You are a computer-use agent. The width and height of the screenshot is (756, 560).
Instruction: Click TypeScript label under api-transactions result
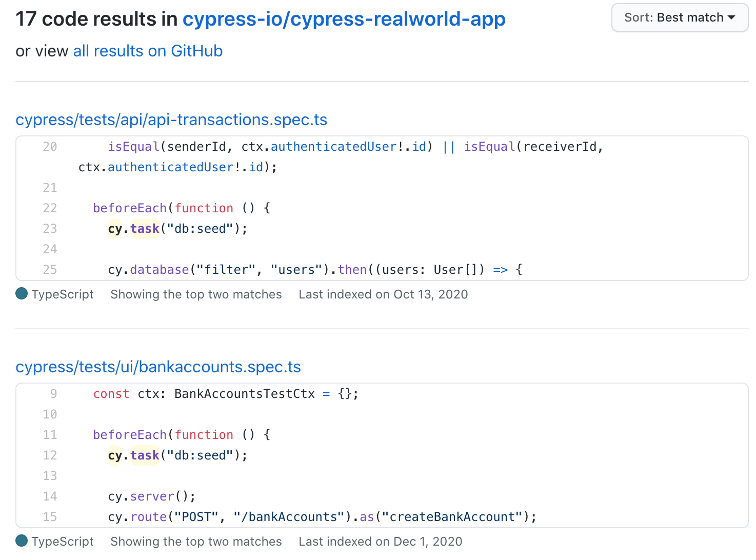(x=63, y=294)
